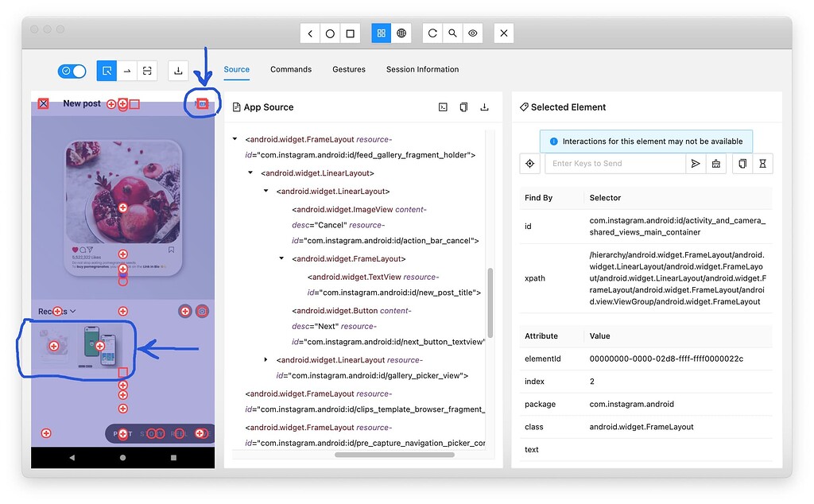
Task: Tap selected element using the crosshair icon
Action: click(529, 163)
